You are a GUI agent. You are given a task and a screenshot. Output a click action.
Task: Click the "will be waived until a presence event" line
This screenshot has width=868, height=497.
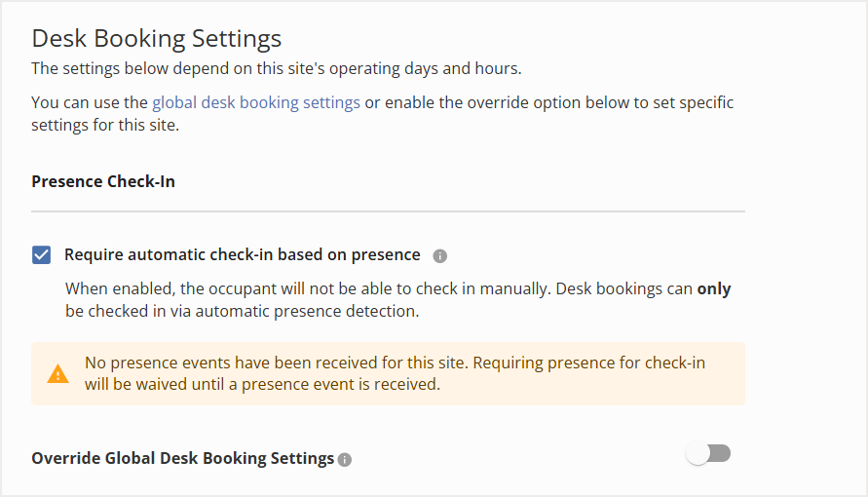pos(262,384)
